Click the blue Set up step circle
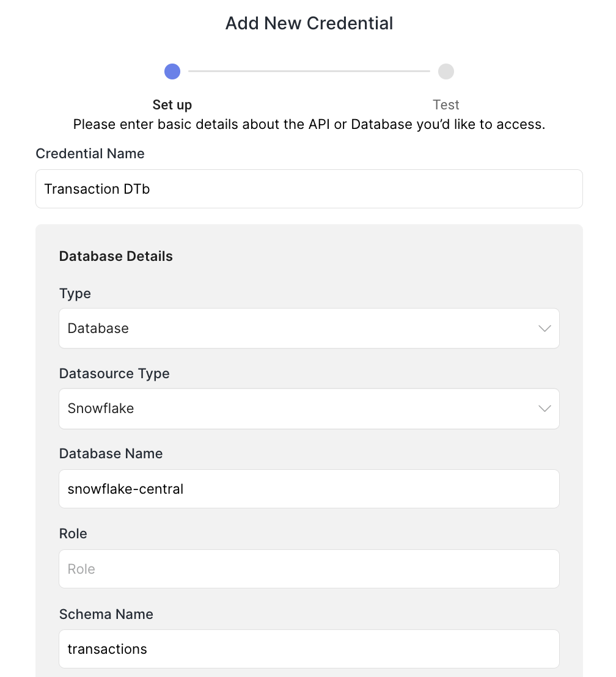 [172, 71]
